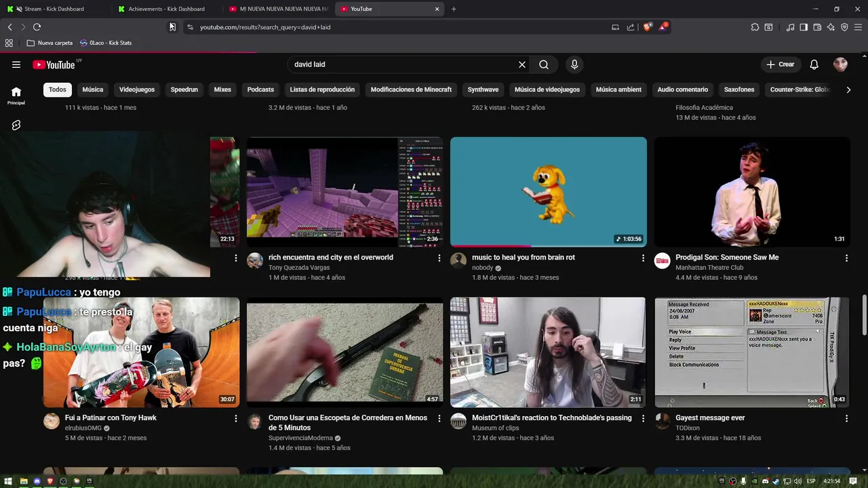Click the Brave VPN shield icon
868x488 pixels.
point(844,27)
